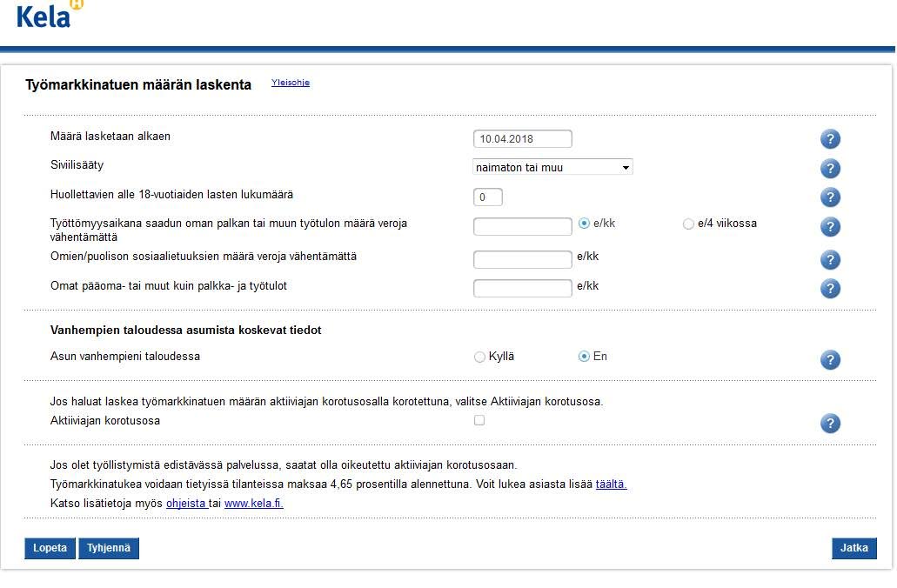This screenshot has height=588, width=897.
Task: Select the e/4 viikossa radio option
Action: (x=688, y=224)
